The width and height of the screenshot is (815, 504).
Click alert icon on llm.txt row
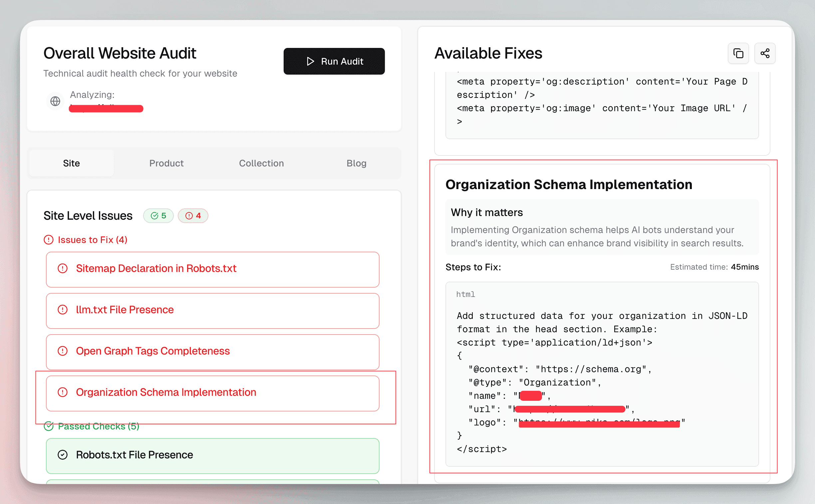[63, 310]
